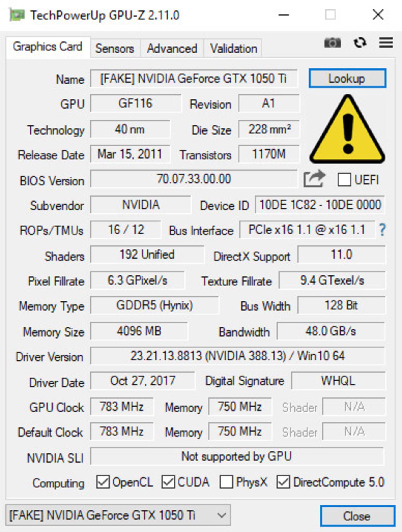Switch to the Sensors tab

pos(115,48)
